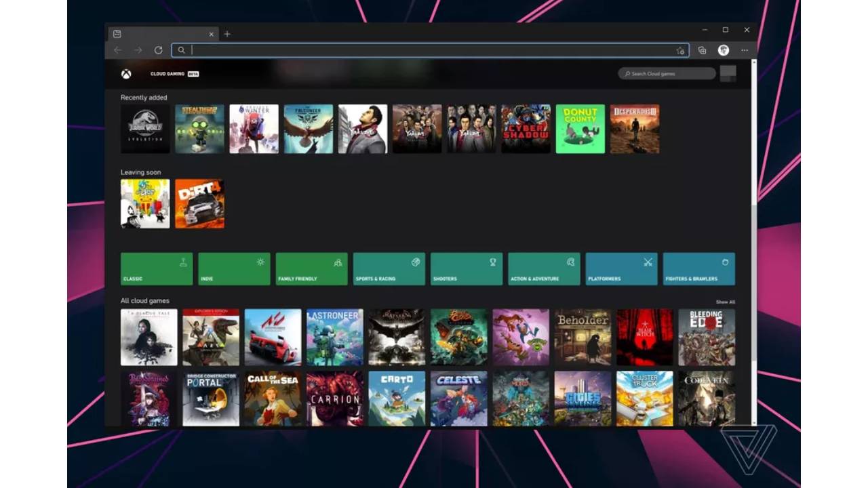Open The Falconeer game tile
Image resolution: width=868 pixels, height=488 pixels.
pyautogui.click(x=309, y=129)
